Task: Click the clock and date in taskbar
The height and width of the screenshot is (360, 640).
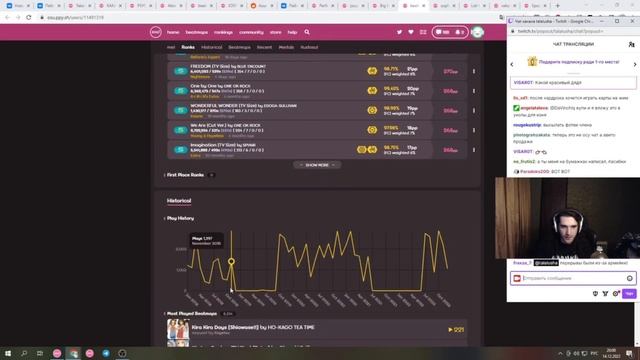Action: click(x=611, y=353)
